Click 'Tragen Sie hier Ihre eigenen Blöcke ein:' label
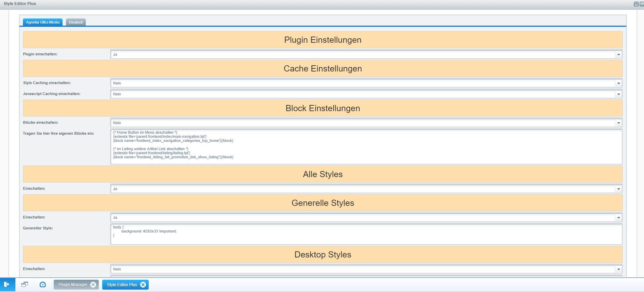644x292 pixels. click(58, 133)
